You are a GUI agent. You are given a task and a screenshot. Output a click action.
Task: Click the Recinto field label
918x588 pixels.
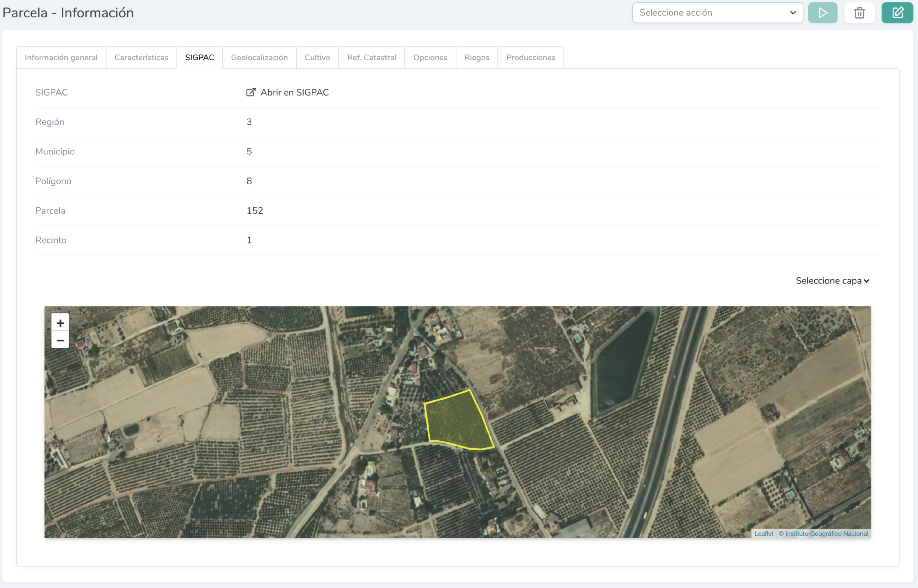51,240
